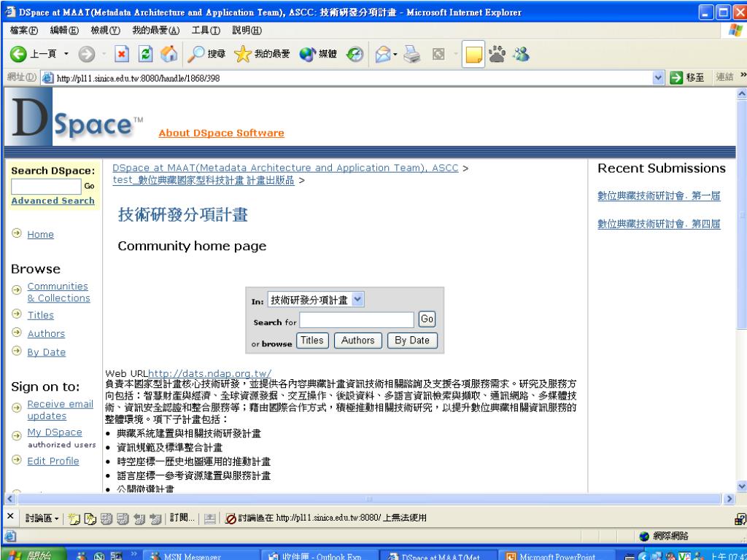The height and width of the screenshot is (560, 747).
Task: Launch the Messenger people icon in toolbar
Action: click(521, 54)
